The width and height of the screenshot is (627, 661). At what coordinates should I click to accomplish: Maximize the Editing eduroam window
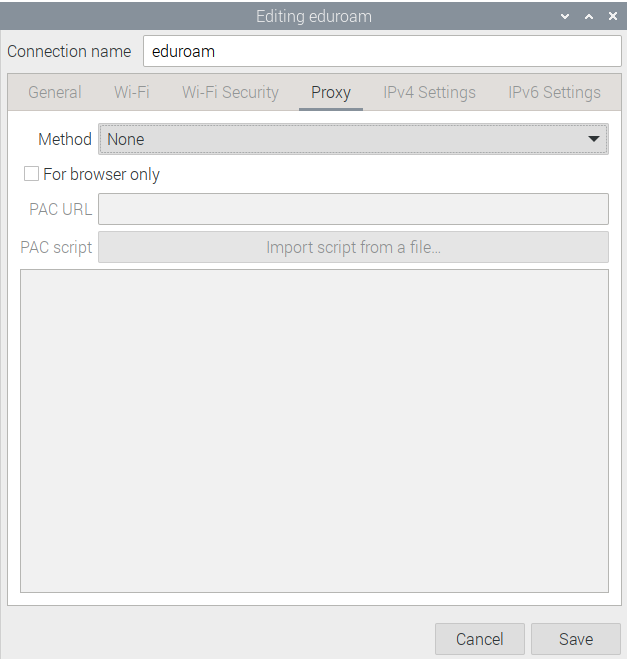tap(589, 17)
